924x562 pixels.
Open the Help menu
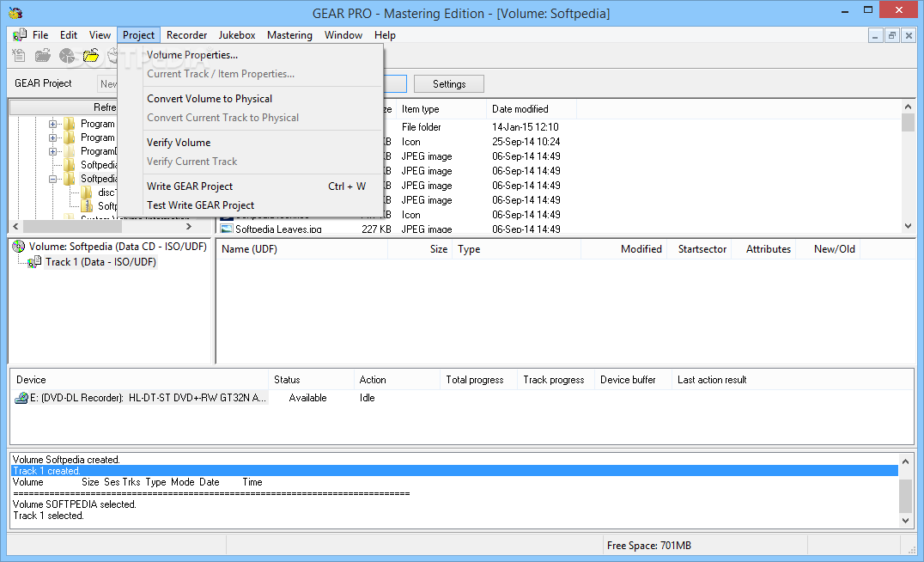point(385,35)
